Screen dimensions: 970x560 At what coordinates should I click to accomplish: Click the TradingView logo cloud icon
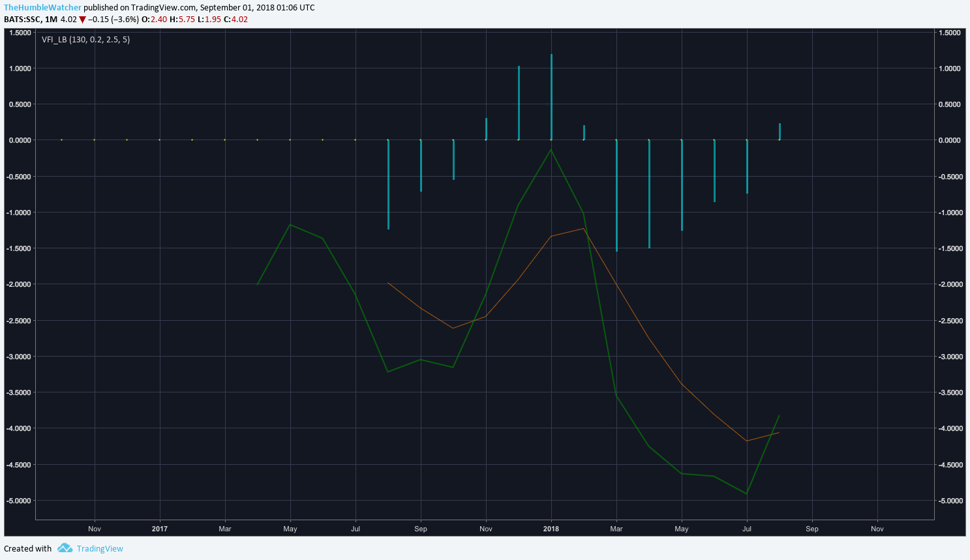(65, 548)
